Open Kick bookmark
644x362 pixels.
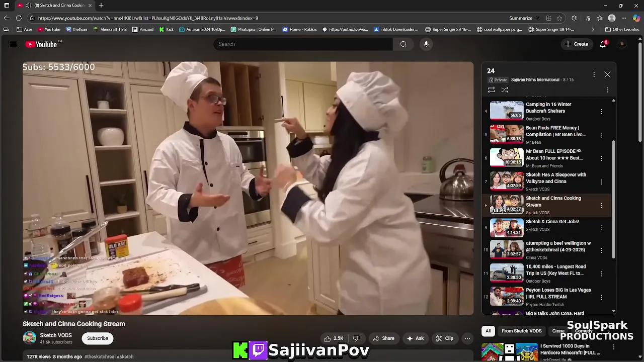click(x=167, y=30)
